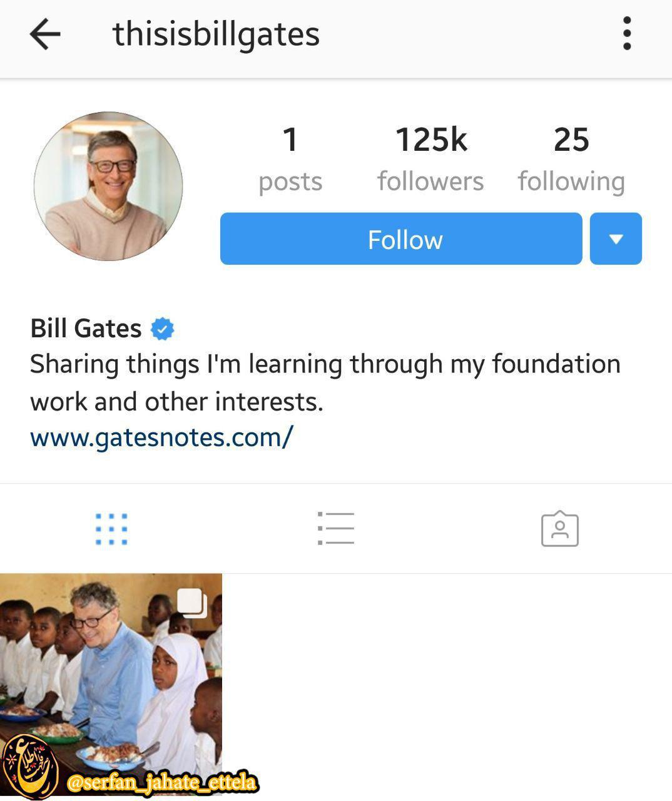Image resolution: width=672 pixels, height=801 pixels.
Task: Switch to list view tab
Action: [336, 528]
